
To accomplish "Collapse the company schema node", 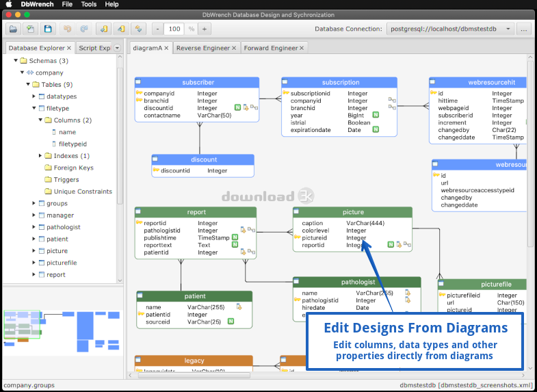I will [23, 73].
